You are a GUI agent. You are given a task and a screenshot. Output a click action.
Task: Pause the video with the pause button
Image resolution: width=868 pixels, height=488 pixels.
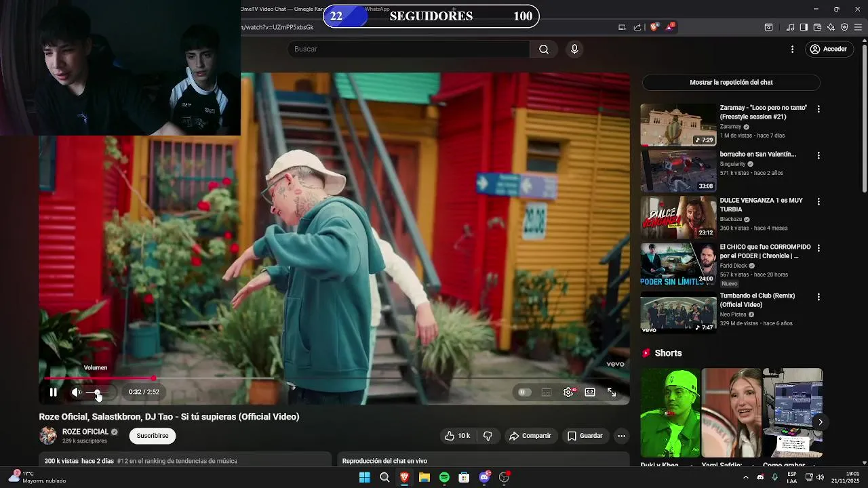[53, 392]
